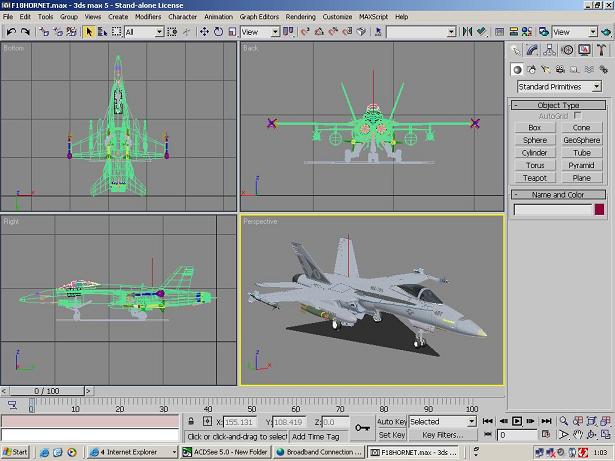
Task: Click the Teapot primitive button
Action: coord(535,178)
